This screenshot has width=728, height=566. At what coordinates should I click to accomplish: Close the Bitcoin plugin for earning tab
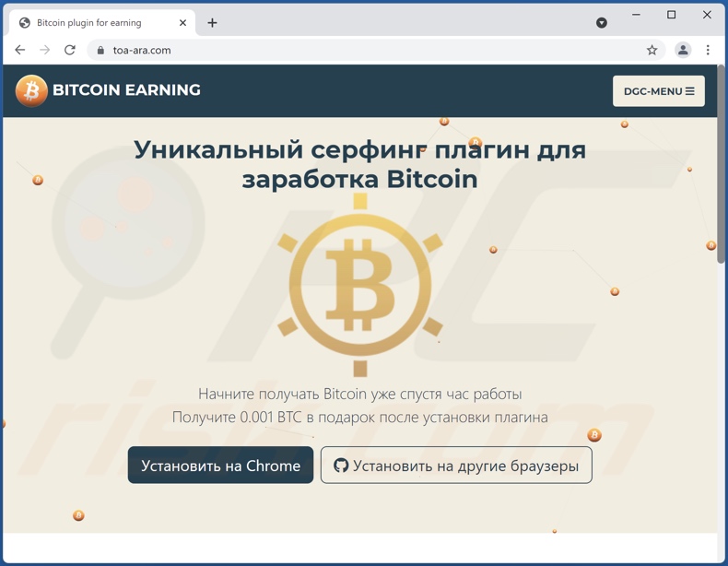(x=183, y=23)
